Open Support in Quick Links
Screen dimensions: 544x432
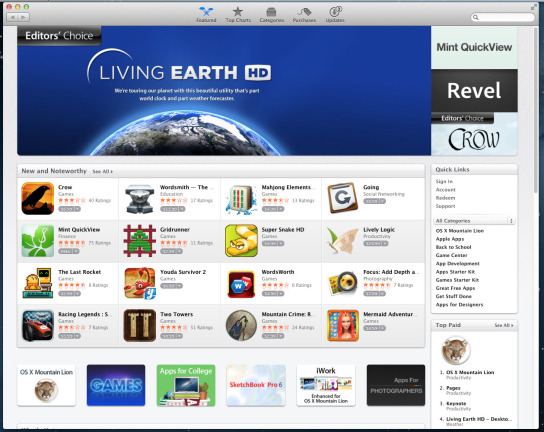click(445, 206)
